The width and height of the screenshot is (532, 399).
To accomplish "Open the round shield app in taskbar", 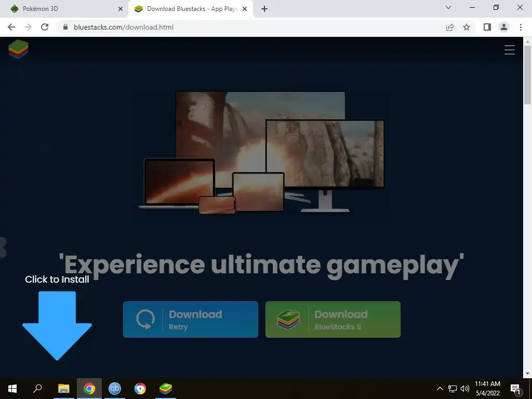I will tap(140, 389).
